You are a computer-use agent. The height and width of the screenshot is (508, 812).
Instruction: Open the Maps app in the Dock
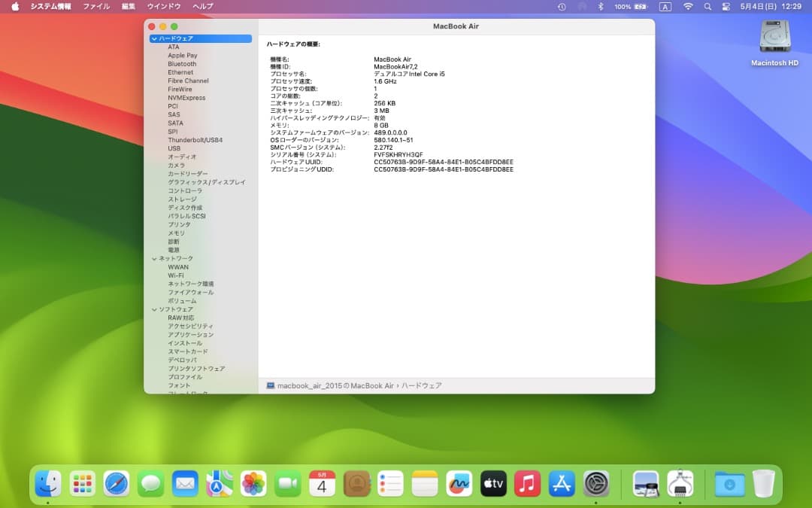click(219, 484)
